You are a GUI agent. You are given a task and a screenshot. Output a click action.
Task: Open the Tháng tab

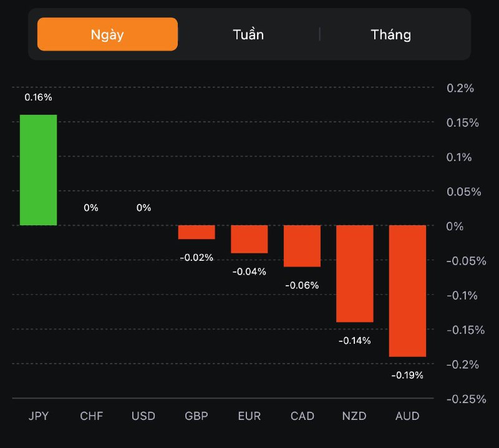pos(390,34)
